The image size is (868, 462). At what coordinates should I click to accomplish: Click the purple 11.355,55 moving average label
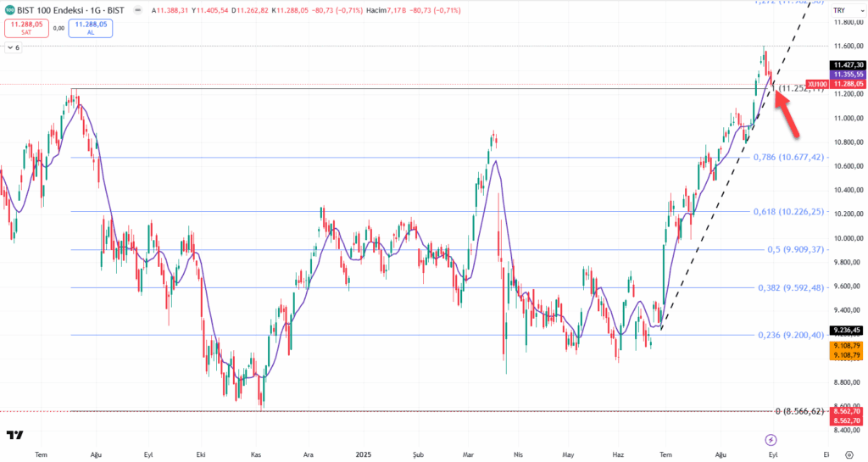tap(846, 74)
